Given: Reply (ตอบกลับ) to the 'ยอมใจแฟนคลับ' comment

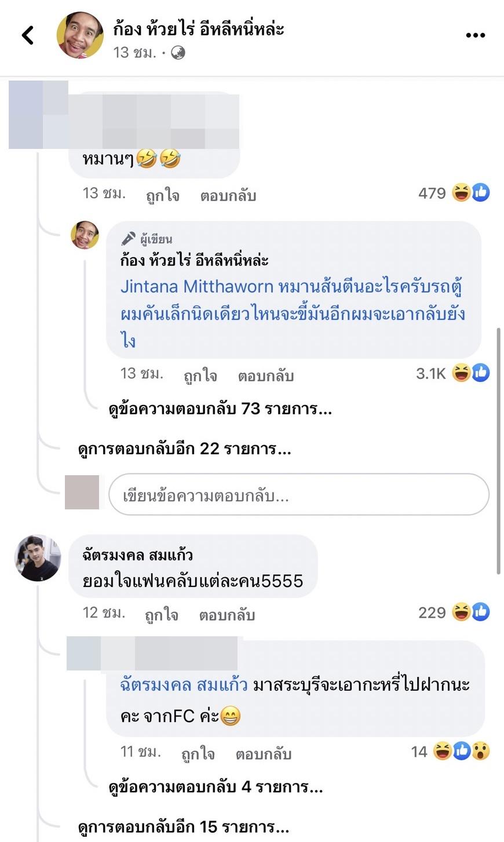Looking at the screenshot, I should click(x=227, y=615).
